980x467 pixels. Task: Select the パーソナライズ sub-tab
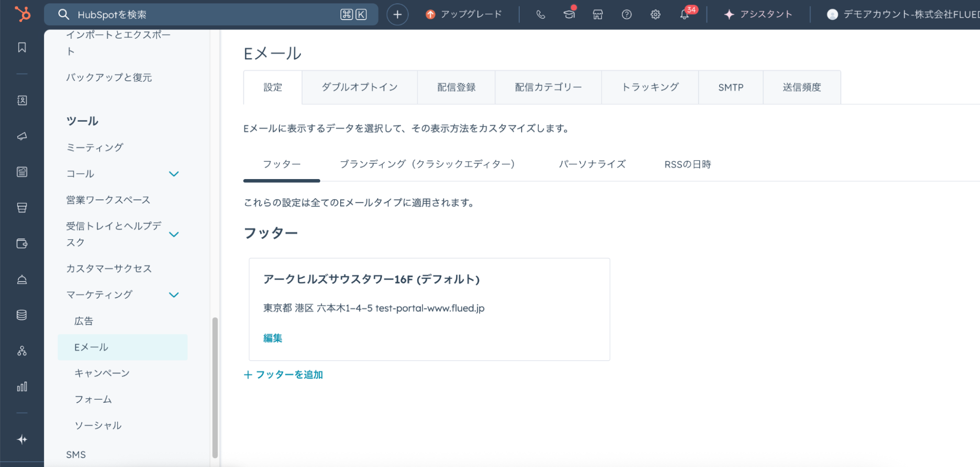(x=592, y=164)
